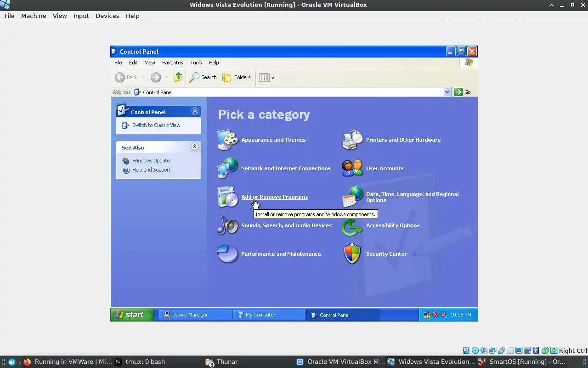Open VirtualBox Machine menu
This screenshot has height=368, width=588.
[x=34, y=16]
